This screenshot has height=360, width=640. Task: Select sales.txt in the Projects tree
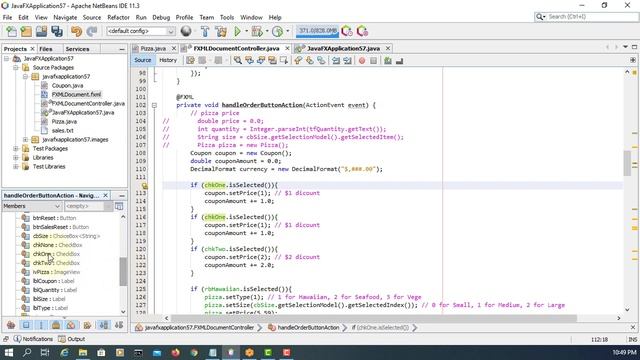(x=62, y=131)
